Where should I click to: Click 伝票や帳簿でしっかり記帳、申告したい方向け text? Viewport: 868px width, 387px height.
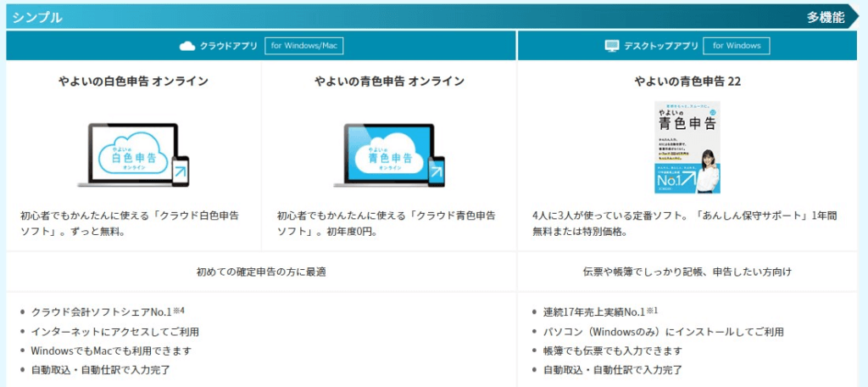[687, 272]
